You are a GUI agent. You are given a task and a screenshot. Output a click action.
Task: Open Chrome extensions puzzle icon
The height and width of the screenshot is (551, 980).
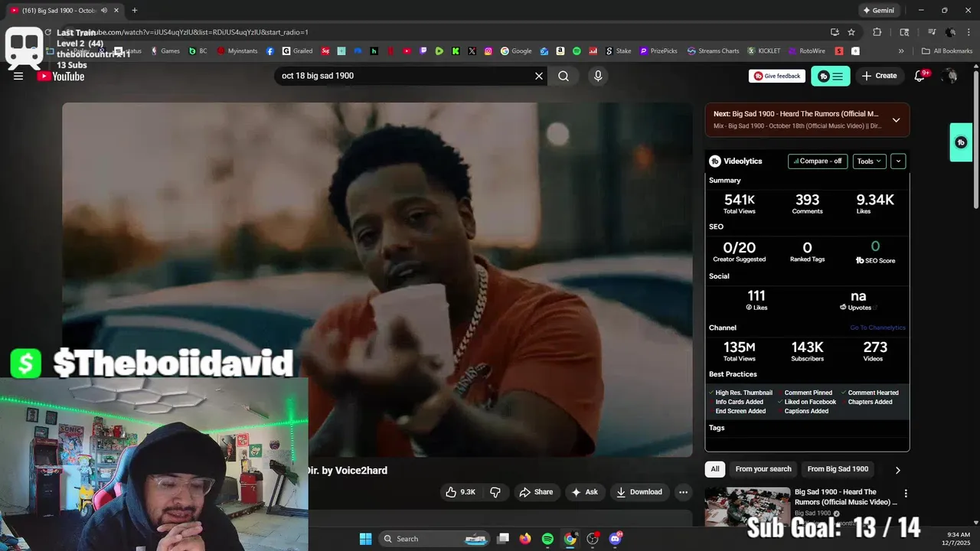pos(877,32)
